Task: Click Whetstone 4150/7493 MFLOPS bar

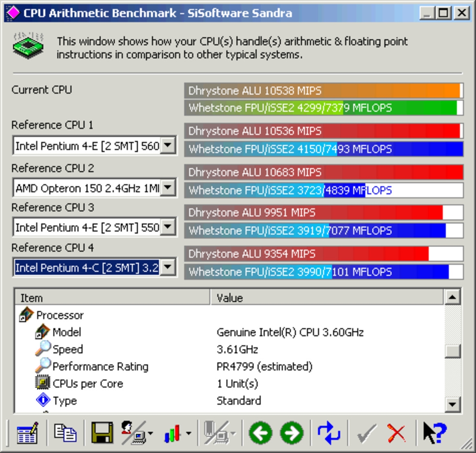Action: [323, 149]
